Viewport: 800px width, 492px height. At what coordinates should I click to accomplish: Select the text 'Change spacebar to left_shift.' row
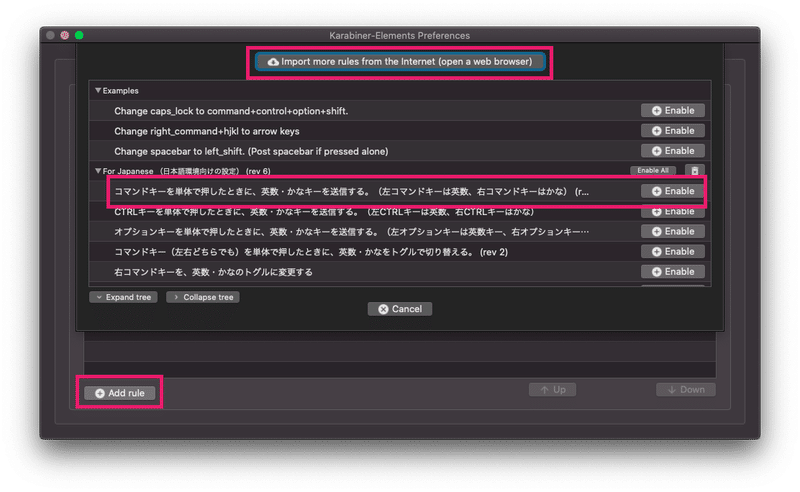tap(251, 151)
